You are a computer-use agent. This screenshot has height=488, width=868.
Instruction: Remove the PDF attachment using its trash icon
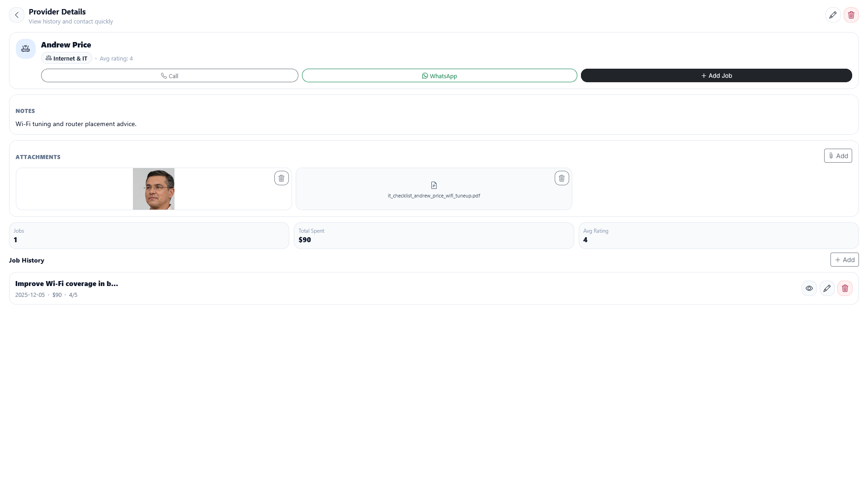561,178
